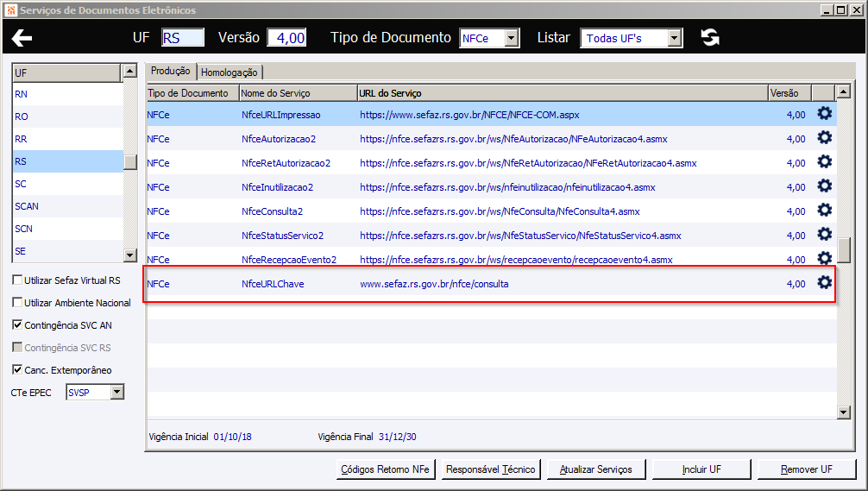Screen dimensions: 868x491
Task: Select RS in the UF list
Action: (67, 161)
